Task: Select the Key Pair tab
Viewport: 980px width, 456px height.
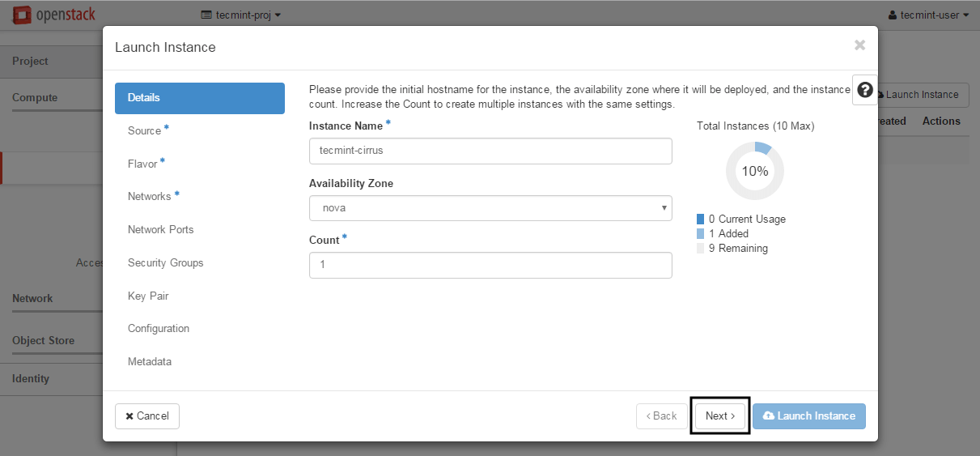Action: coord(148,296)
